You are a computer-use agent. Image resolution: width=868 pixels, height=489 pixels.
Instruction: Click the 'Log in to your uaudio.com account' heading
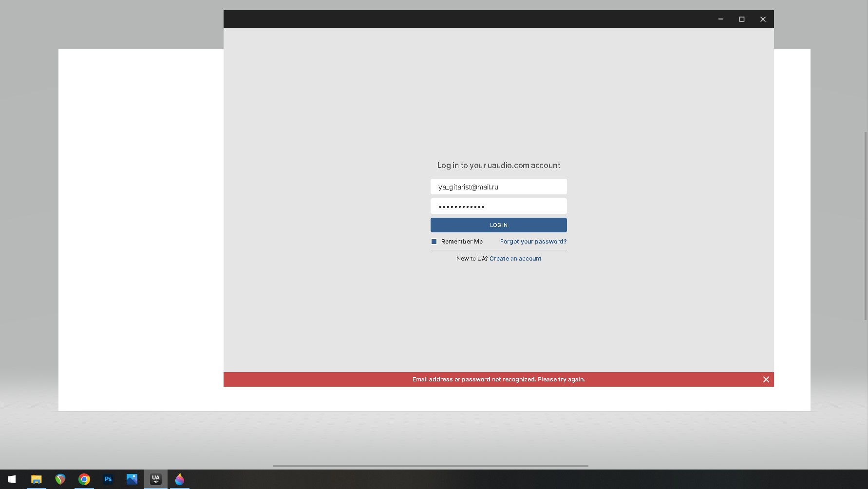[x=499, y=166]
